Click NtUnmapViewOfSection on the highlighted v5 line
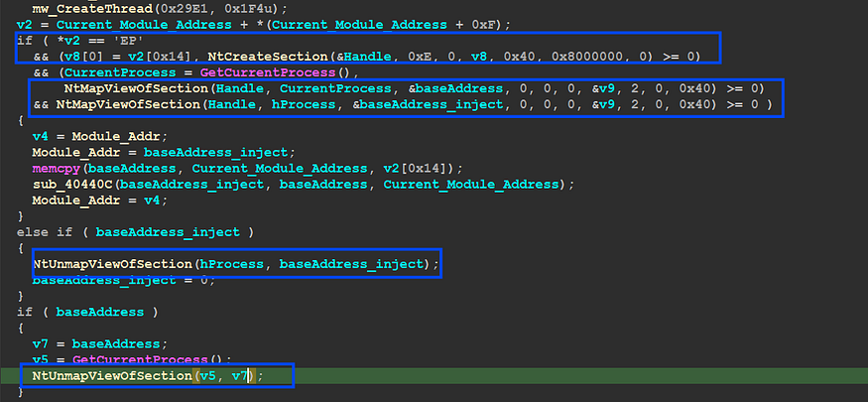The width and height of the screenshot is (868, 402). (111, 376)
